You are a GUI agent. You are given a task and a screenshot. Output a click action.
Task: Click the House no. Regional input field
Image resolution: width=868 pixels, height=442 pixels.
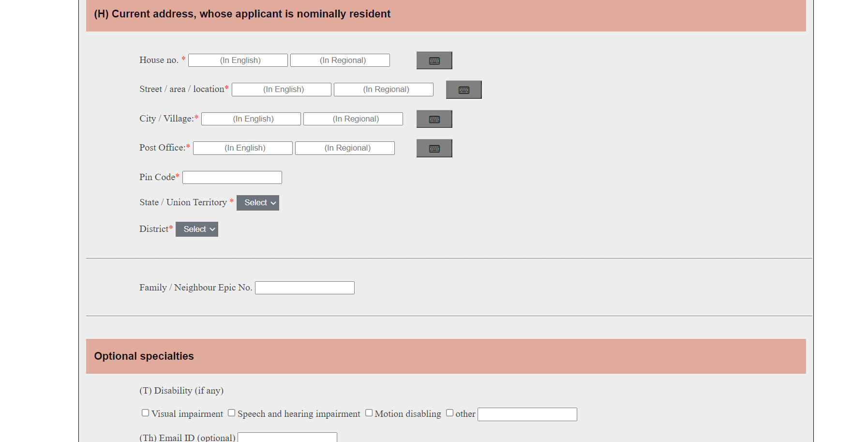tap(340, 60)
